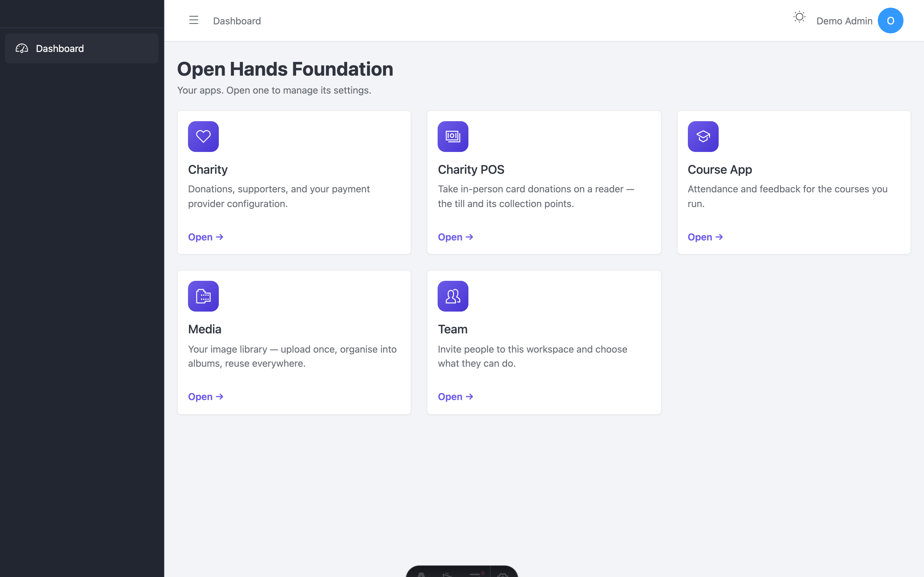Screen dimensions: 924x577
Task: Click the Charity heart icon
Action: click(x=203, y=137)
